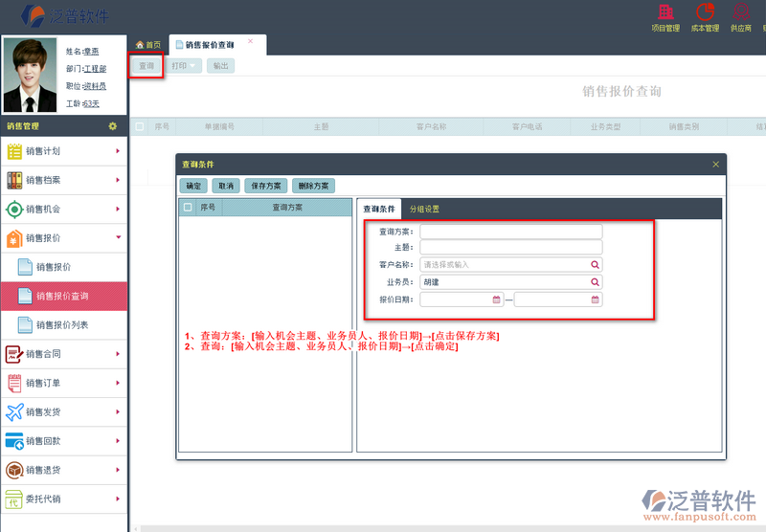This screenshot has height=532, width=766.
Task: Open 供应商 module icon
Action: [741, 11]
